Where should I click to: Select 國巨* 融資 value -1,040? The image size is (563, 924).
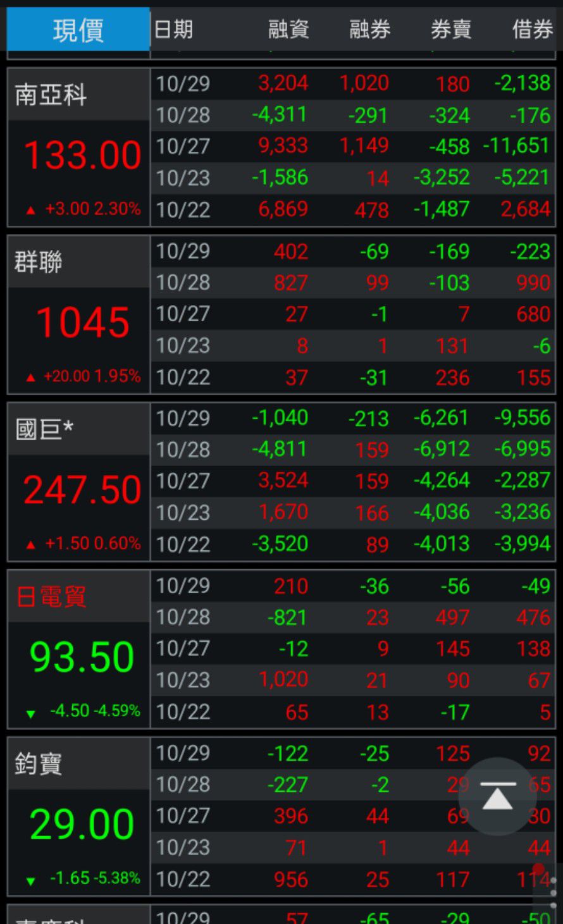coord(280,418)
